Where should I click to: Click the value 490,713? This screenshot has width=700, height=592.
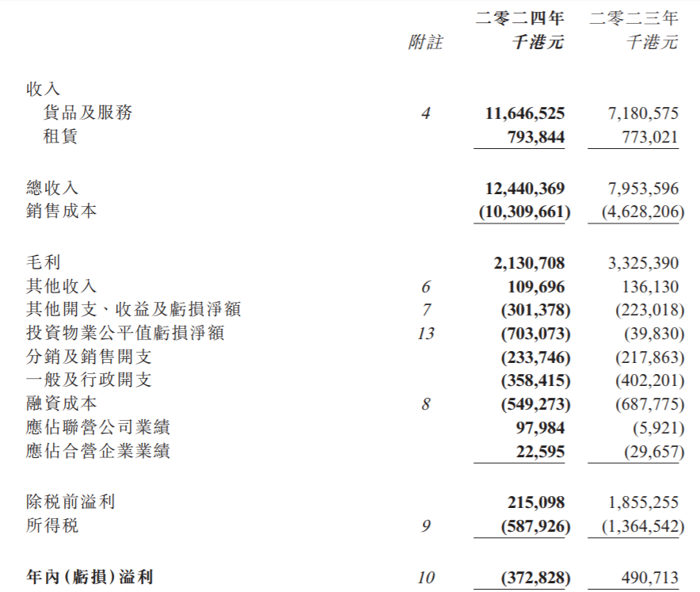650,579
